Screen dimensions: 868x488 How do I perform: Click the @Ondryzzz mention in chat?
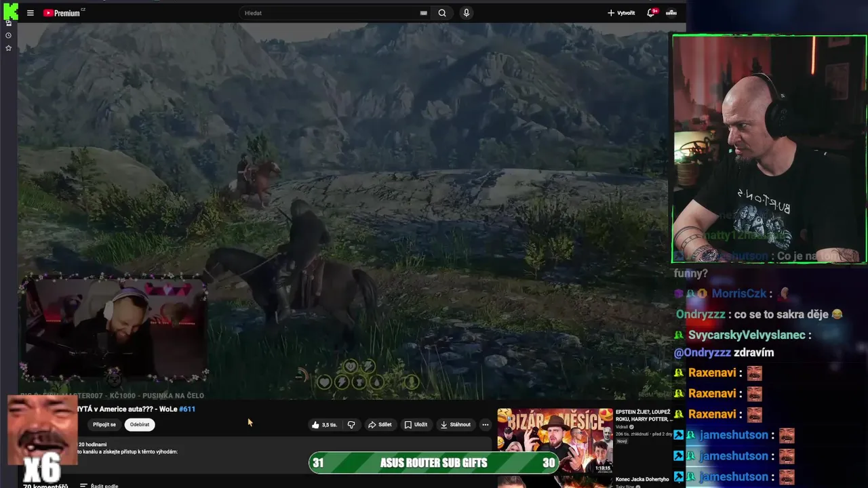702,352
